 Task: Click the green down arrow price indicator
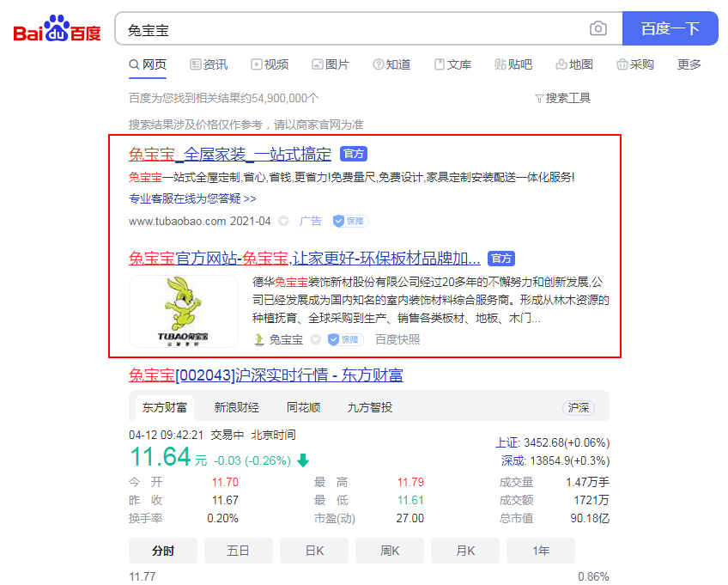pyautogui.click(x=303, y=460)
